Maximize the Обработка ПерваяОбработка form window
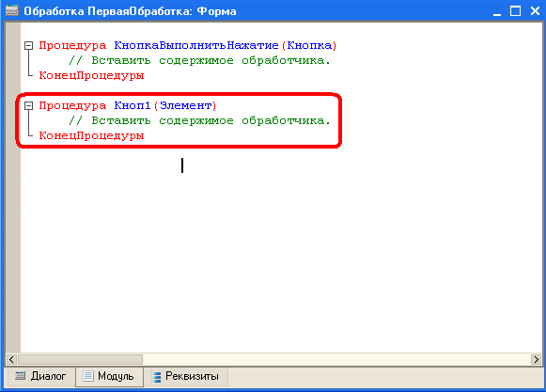 (x=515, y=10)
